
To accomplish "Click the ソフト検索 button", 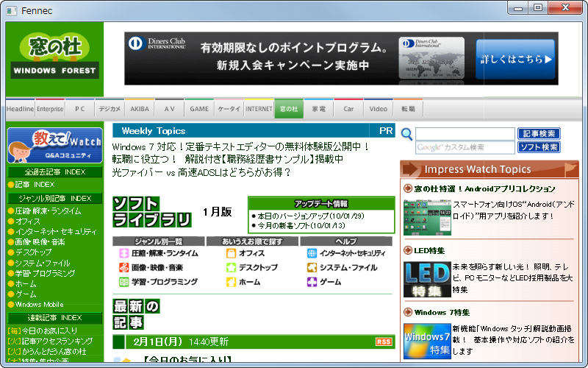I will 539,147.
